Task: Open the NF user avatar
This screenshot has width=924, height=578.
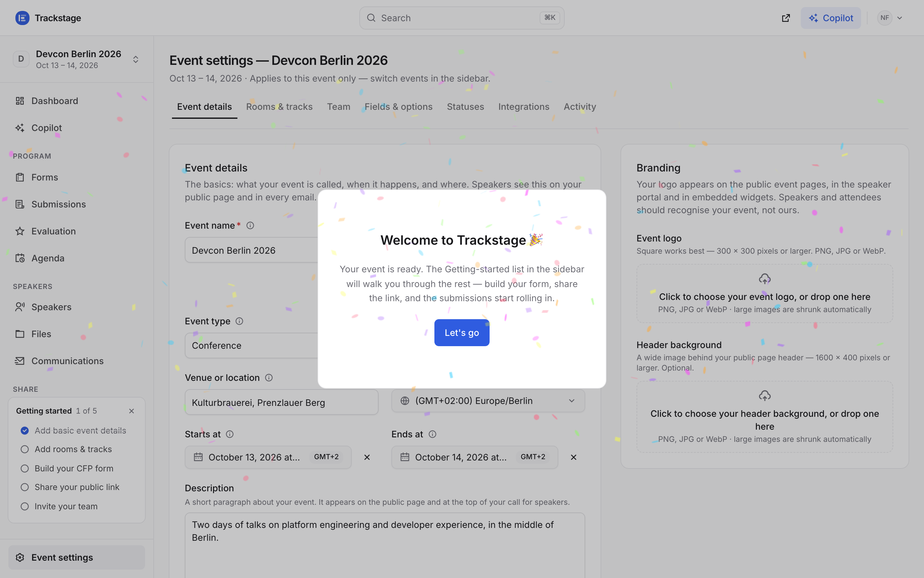Action: click(884, 18)
